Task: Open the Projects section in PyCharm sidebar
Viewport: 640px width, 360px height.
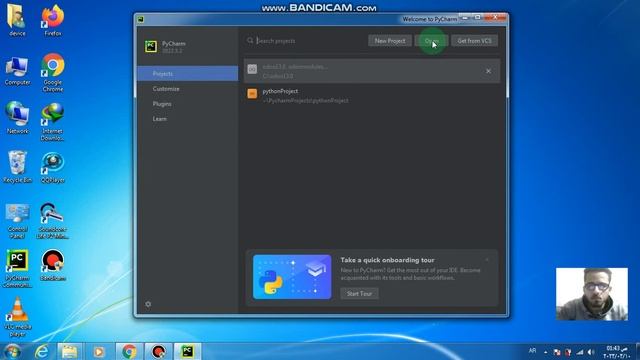Action: (187, 73)
